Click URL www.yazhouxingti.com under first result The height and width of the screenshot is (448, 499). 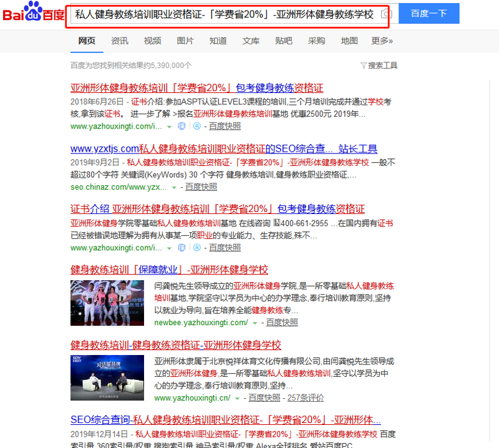(116, 127)
